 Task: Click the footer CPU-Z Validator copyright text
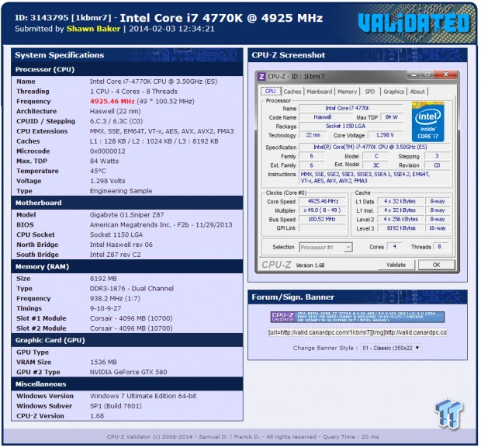click(x=243, y=436)
